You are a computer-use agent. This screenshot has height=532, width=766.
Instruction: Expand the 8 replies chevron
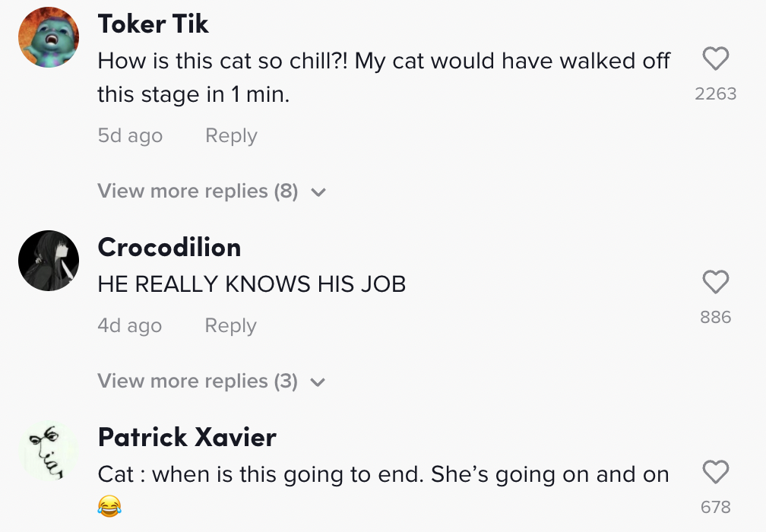[318, 192]
